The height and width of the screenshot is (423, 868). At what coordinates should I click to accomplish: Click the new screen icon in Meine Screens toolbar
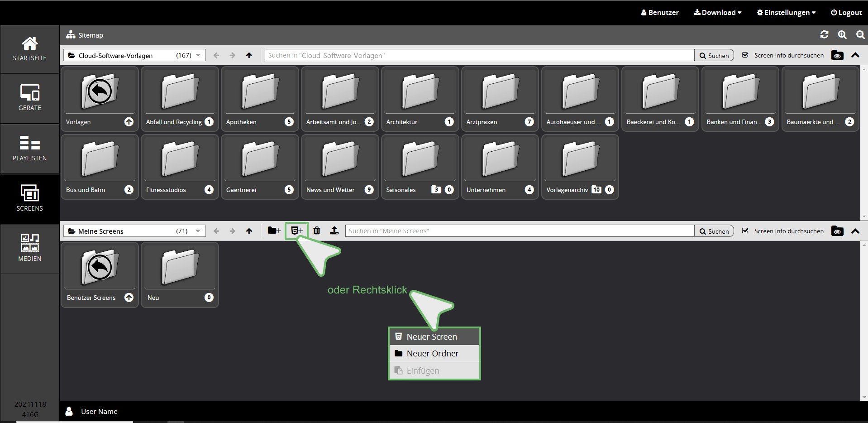[x=297, y=231]
